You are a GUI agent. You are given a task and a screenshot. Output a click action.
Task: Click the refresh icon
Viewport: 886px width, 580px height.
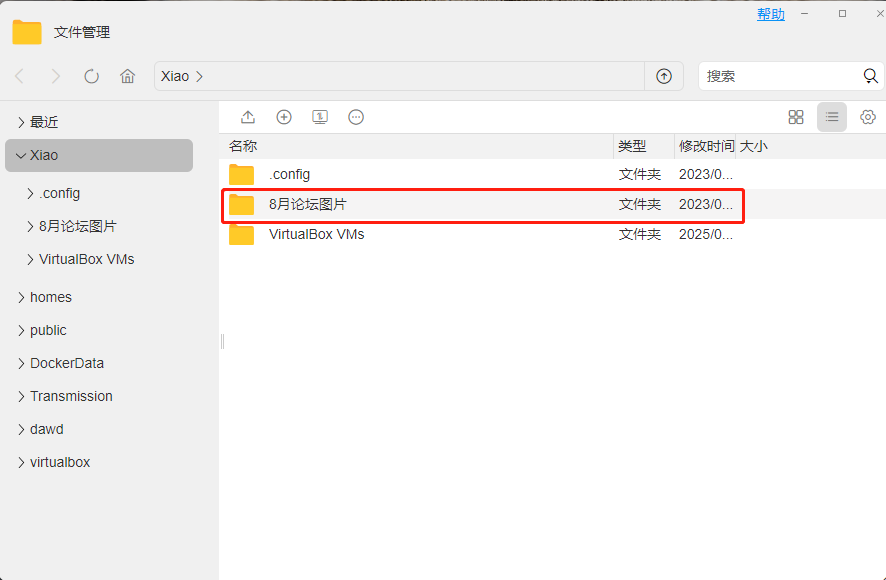pyautogui.click(x=92, y=76)
